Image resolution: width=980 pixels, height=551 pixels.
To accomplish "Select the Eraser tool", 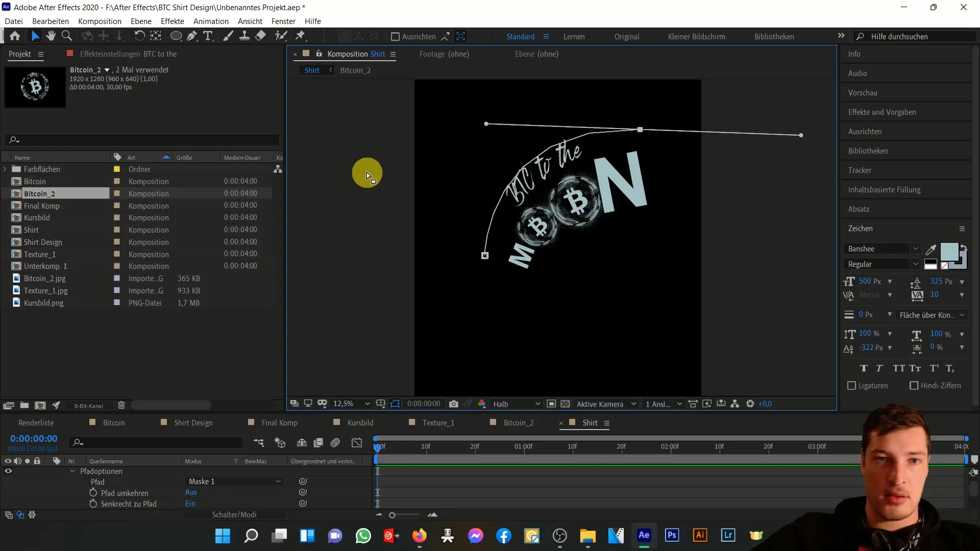I will 261,36.
